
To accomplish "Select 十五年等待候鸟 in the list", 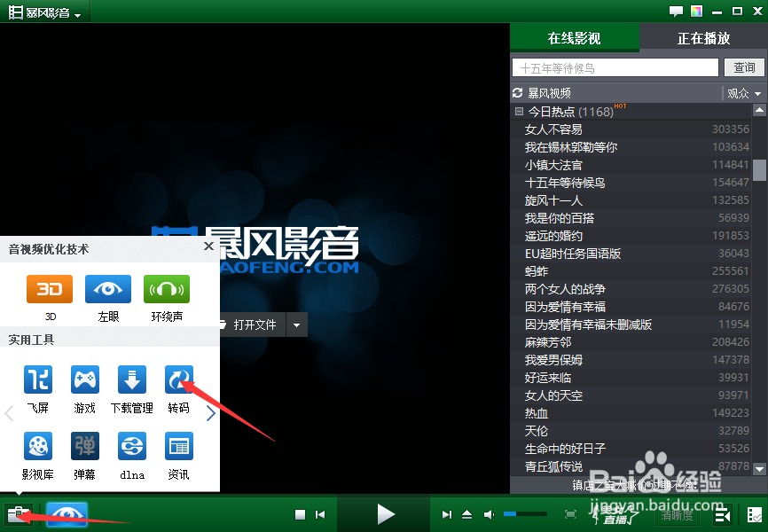I will 631,183.
